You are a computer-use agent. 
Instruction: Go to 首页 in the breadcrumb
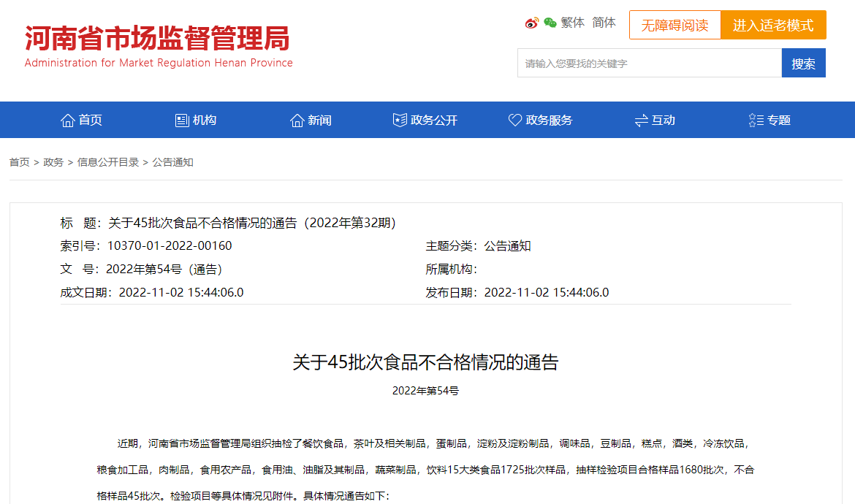[20, 162]
